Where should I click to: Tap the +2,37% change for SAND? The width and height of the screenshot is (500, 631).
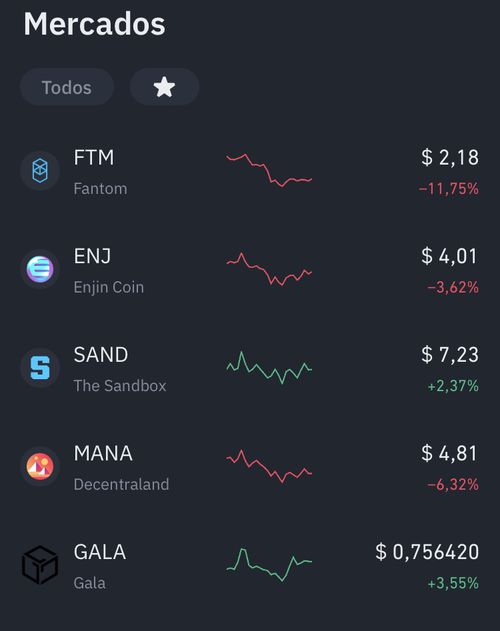tap(453, 386)
